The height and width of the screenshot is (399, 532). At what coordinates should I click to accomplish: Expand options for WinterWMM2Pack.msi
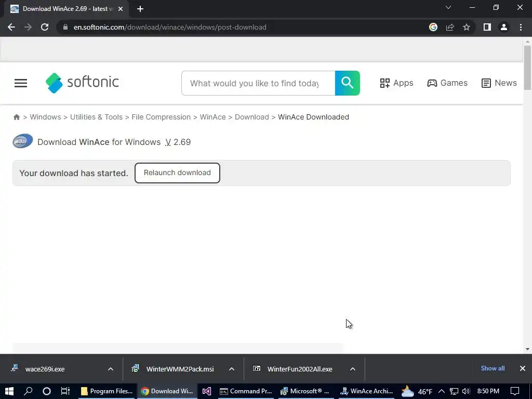tap(232, 369)
